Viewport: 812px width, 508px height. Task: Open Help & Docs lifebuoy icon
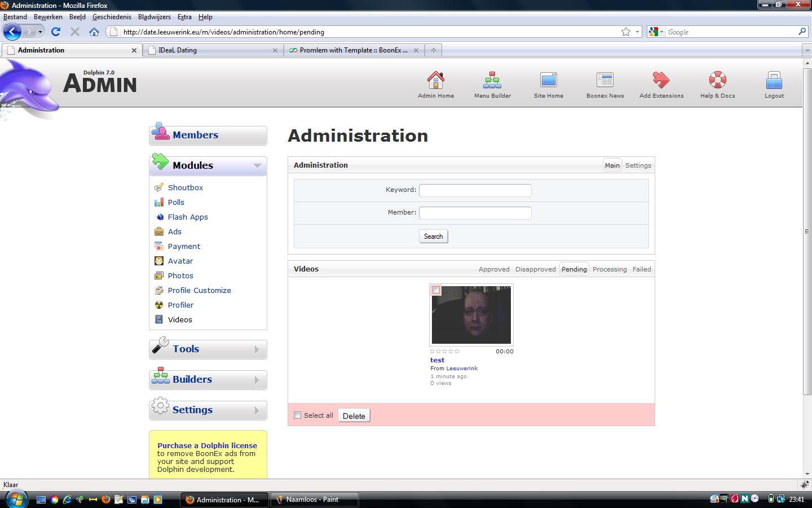point(717,81)
